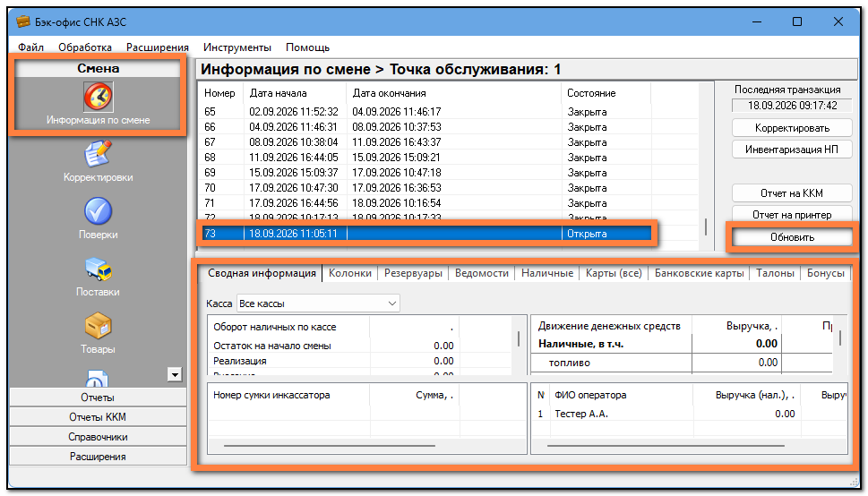868x496 pixels.
Task: Switch to the Наличные tab
Action: coord(547,273)
